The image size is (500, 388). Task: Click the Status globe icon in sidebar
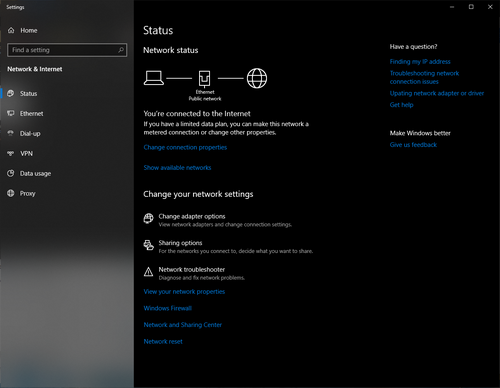click(11, 93)
